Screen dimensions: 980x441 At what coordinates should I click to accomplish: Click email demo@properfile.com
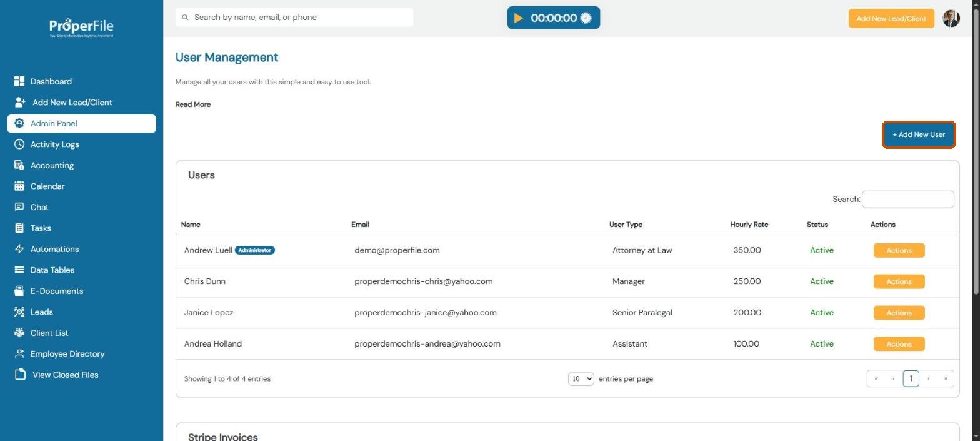point(397,250)
